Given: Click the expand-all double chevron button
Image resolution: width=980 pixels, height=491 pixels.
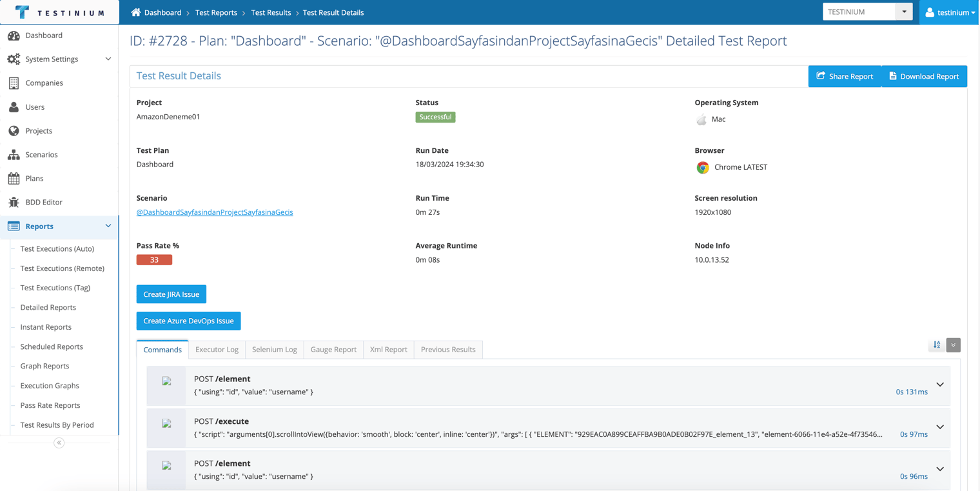Looking at the screenshot, I should coord(954,345).
